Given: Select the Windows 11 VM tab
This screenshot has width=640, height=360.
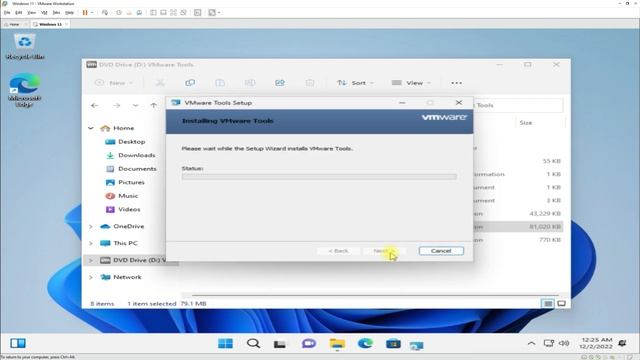Looking at the screenshot, I should point(50,24).
